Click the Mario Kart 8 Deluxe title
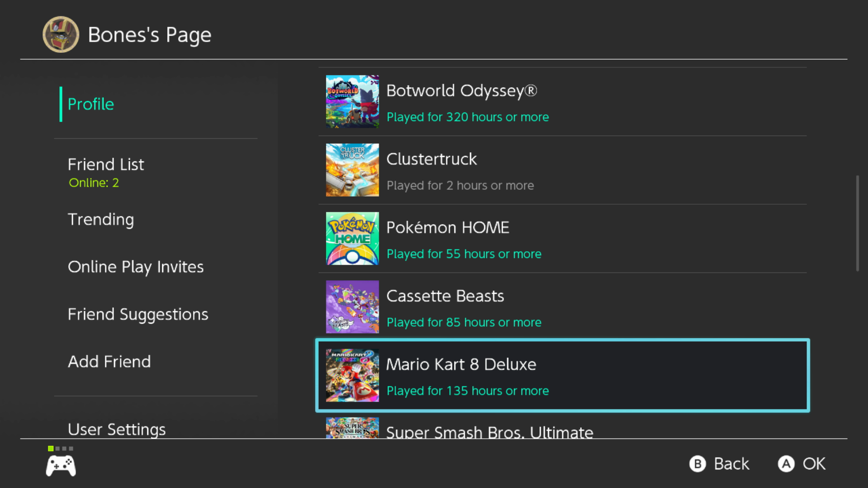 tap(461, 365)
